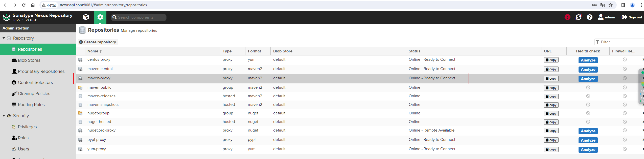The image size is (644, 159).
Task: Copy URL for centos-proxy repository
Action: (551, 60)
